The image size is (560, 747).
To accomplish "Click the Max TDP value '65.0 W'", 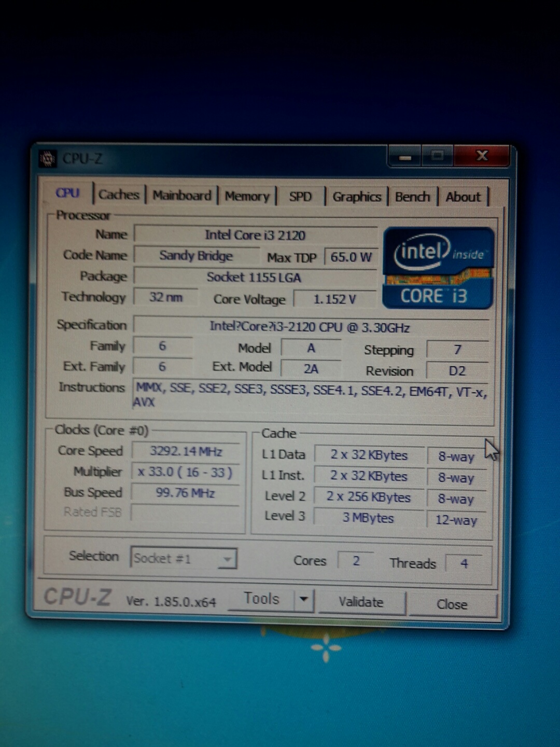I will (x=351, y=257).
